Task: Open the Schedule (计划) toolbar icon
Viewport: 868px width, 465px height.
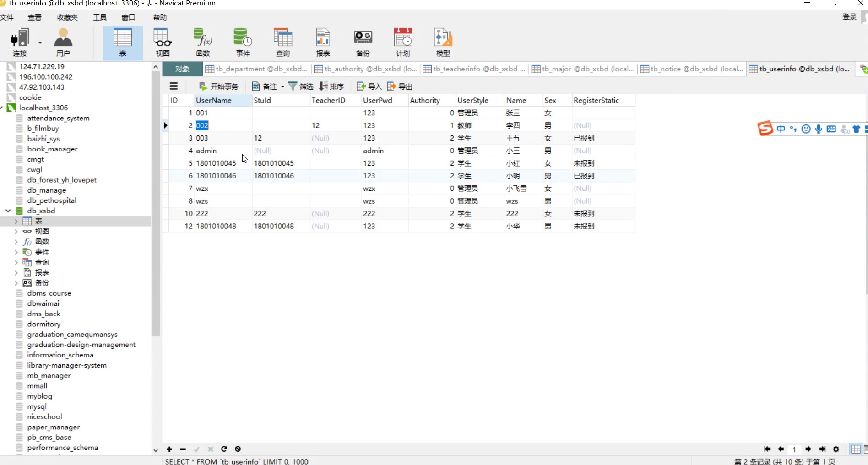Action: [x=403, y=42]
